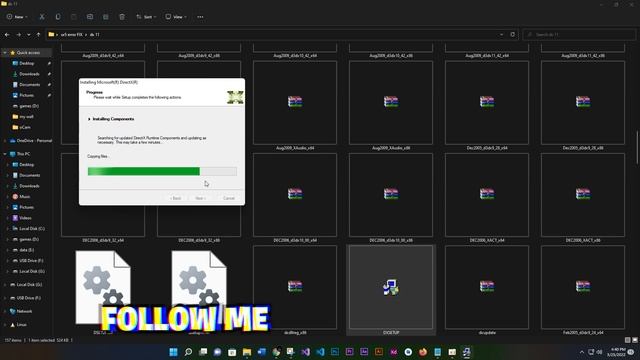Open the address bar history chevron

coord(501,35)
